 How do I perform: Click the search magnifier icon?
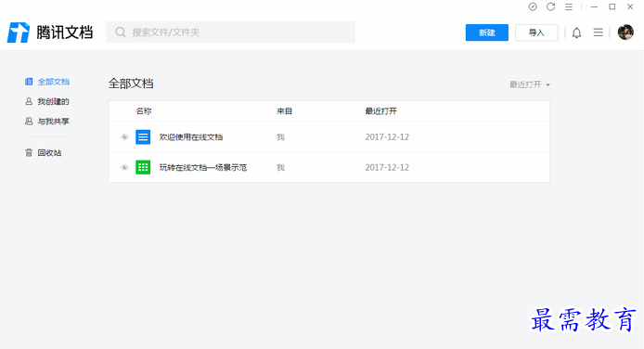pos(121,32)
